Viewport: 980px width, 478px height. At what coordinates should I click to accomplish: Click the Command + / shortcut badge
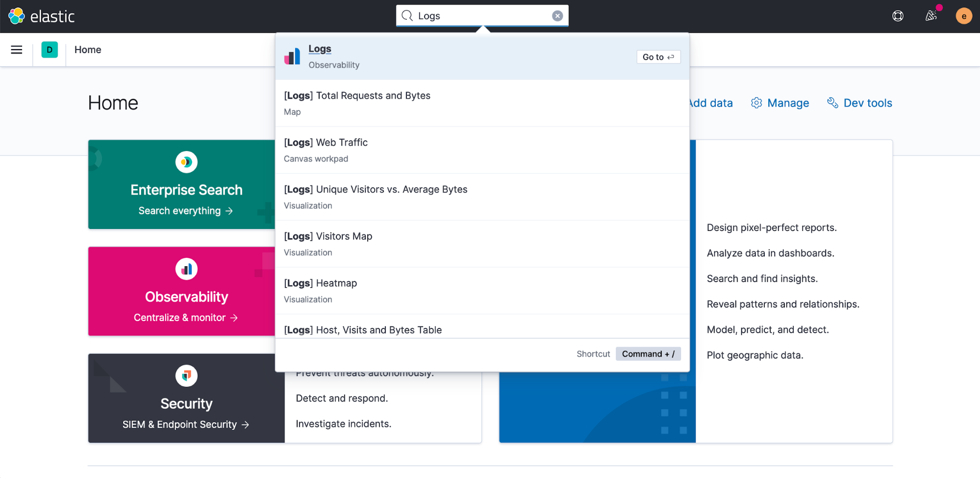click(x=648, y=354)
